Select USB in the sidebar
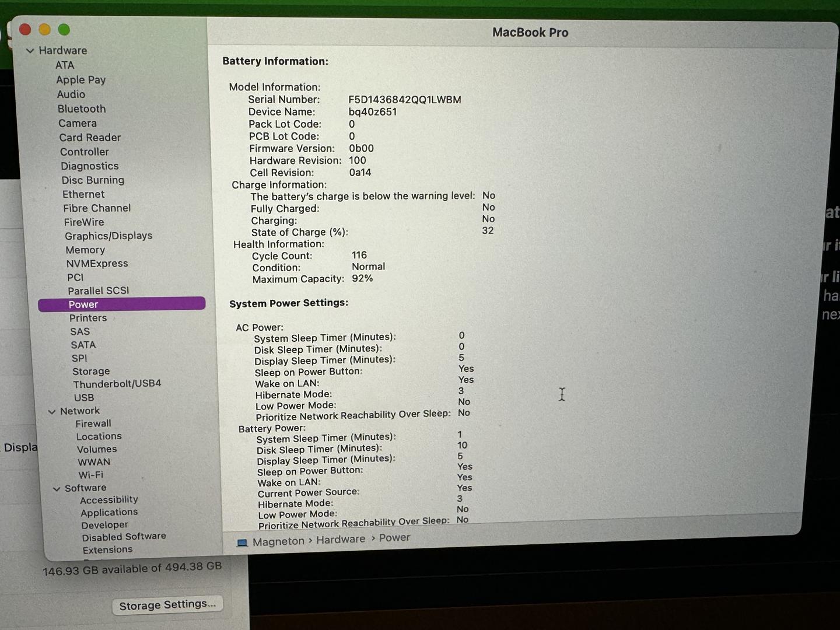The height and width of the screenshot is (630, 840). [83, 398]
